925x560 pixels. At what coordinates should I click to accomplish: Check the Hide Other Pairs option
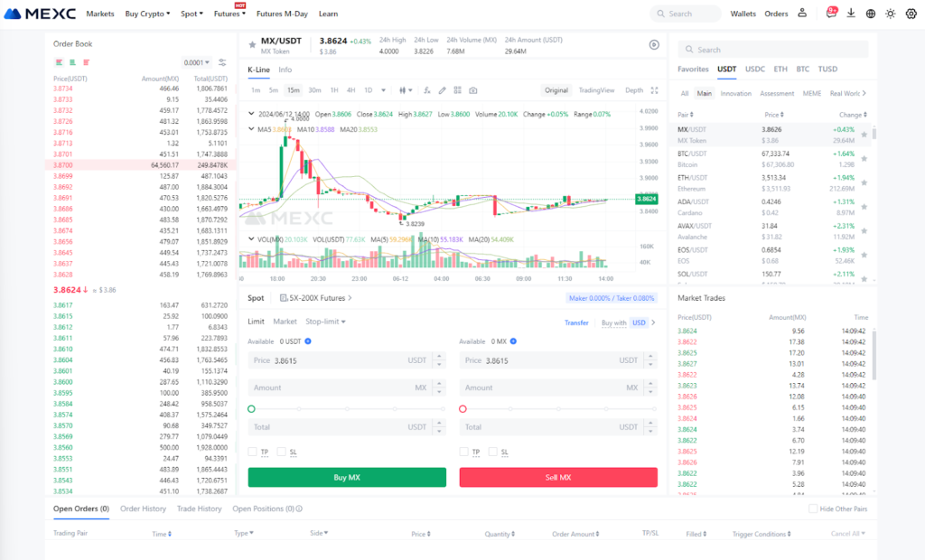[x=813, y=509]
